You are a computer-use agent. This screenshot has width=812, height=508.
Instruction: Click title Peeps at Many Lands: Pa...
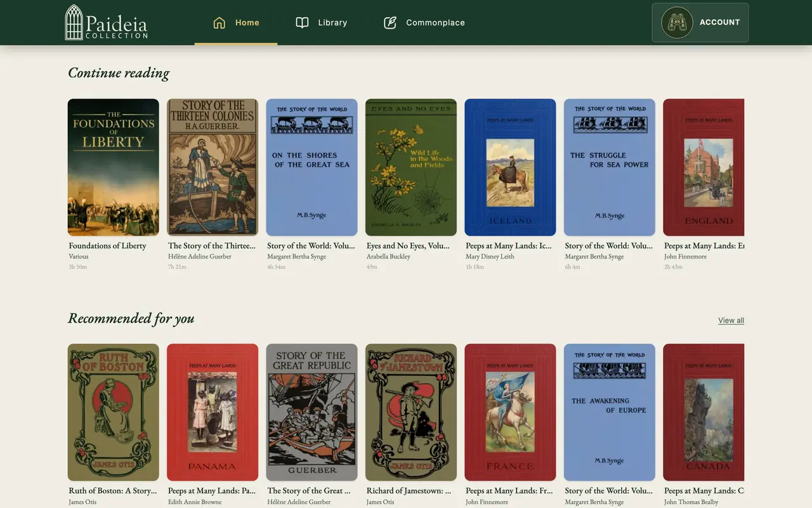pyautogui.click(x=212, y=491)
